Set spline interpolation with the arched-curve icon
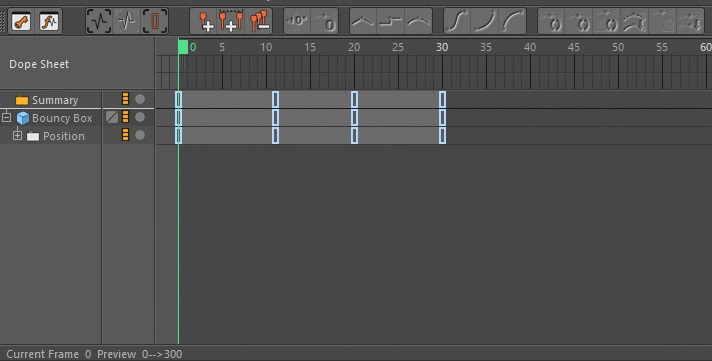Image resolution: width=712 pixels, height=361 pixels. (418, 21)
